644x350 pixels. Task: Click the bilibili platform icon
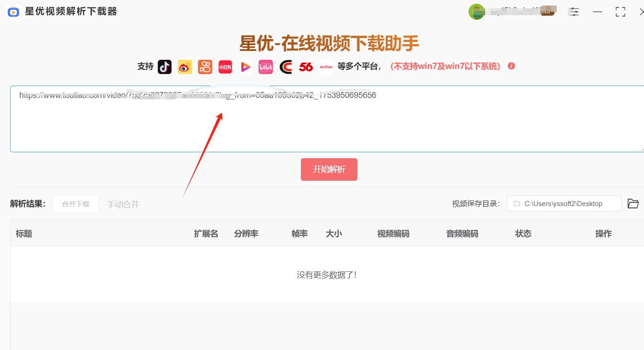tap(266, 67)
